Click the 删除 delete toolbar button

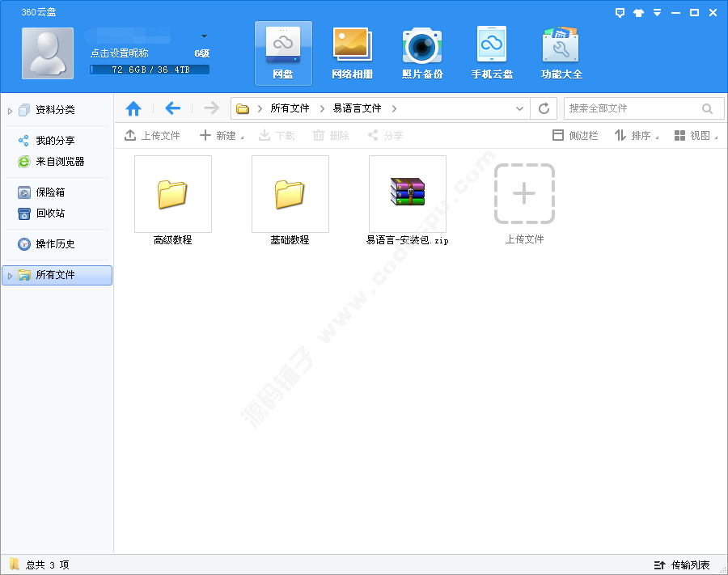[331, 136]
